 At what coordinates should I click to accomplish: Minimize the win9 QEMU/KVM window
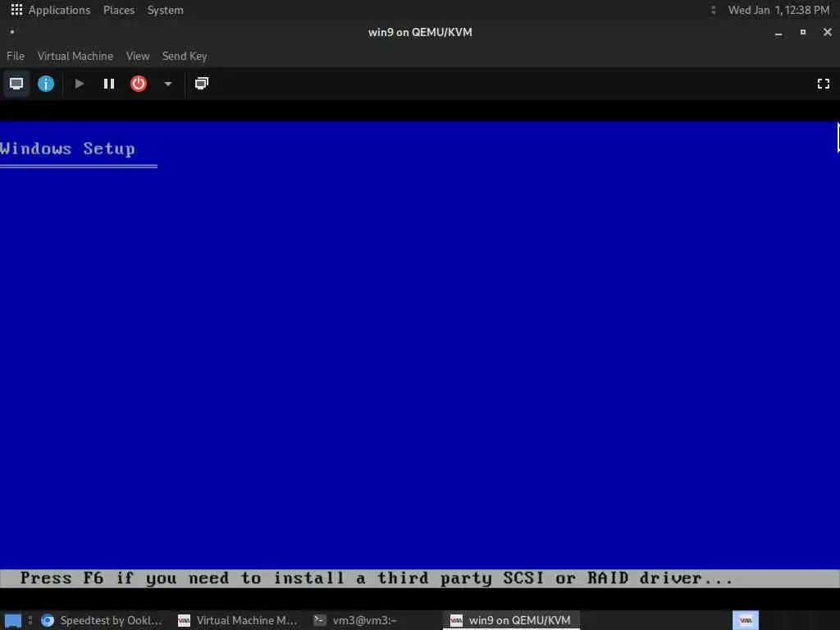[x=778, y=33]
